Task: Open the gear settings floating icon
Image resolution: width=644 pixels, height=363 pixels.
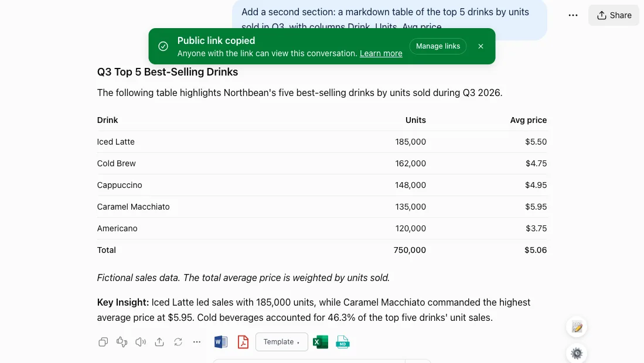Action: click(x=577, y=353)
